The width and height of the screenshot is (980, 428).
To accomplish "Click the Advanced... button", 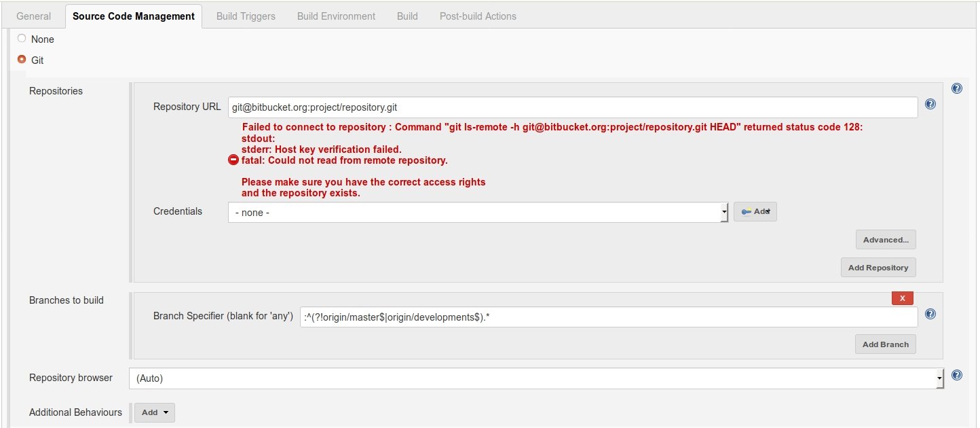I will point(886,240).
